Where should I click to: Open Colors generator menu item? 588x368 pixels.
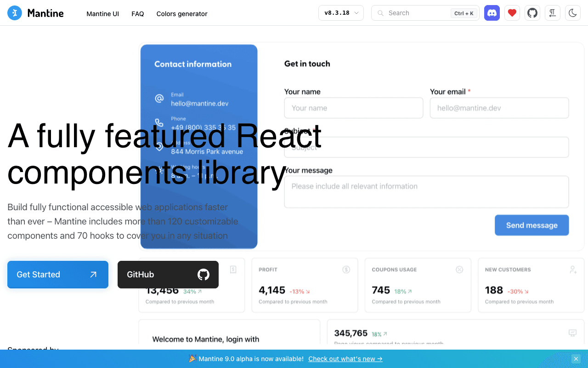pyautogui.click(x=182, y=14)
